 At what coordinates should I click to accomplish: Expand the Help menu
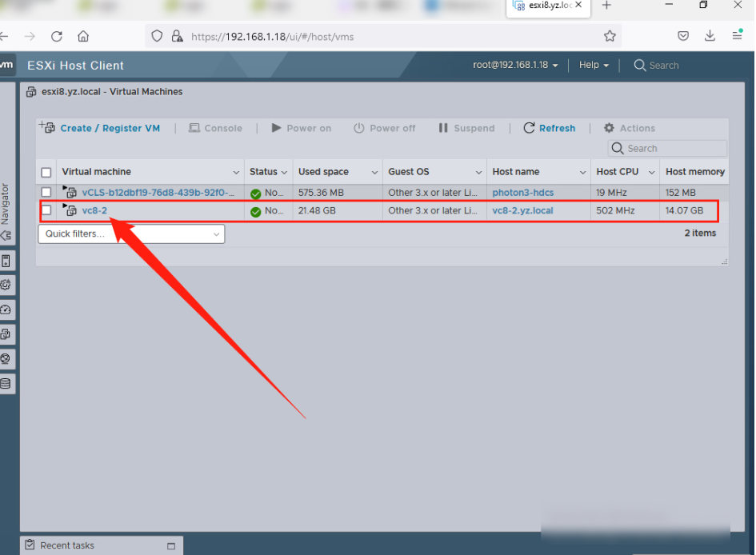coord(594,65)
